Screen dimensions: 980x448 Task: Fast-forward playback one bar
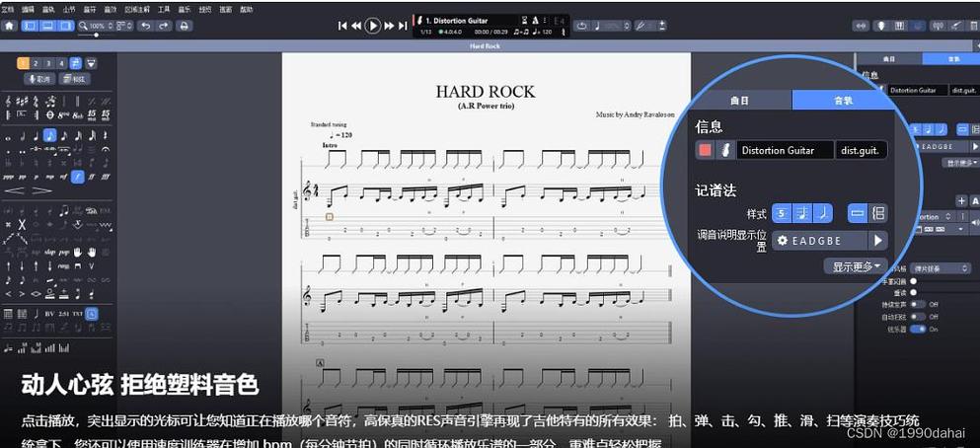389,26
